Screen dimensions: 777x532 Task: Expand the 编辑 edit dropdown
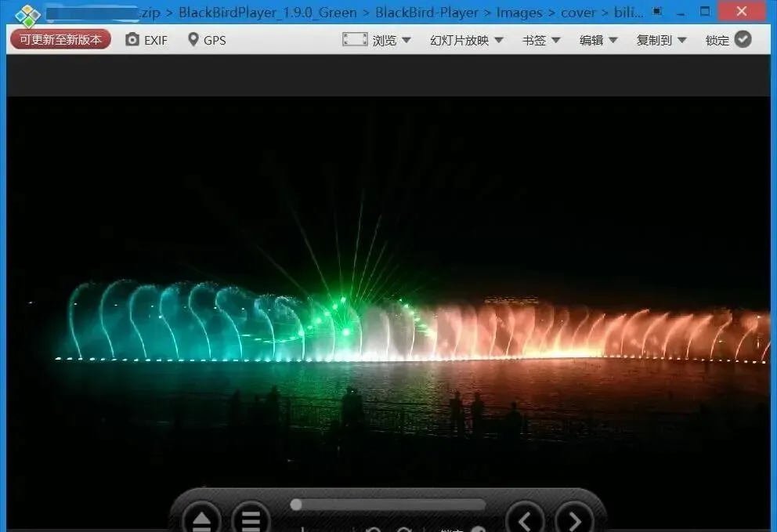[598, 40]
